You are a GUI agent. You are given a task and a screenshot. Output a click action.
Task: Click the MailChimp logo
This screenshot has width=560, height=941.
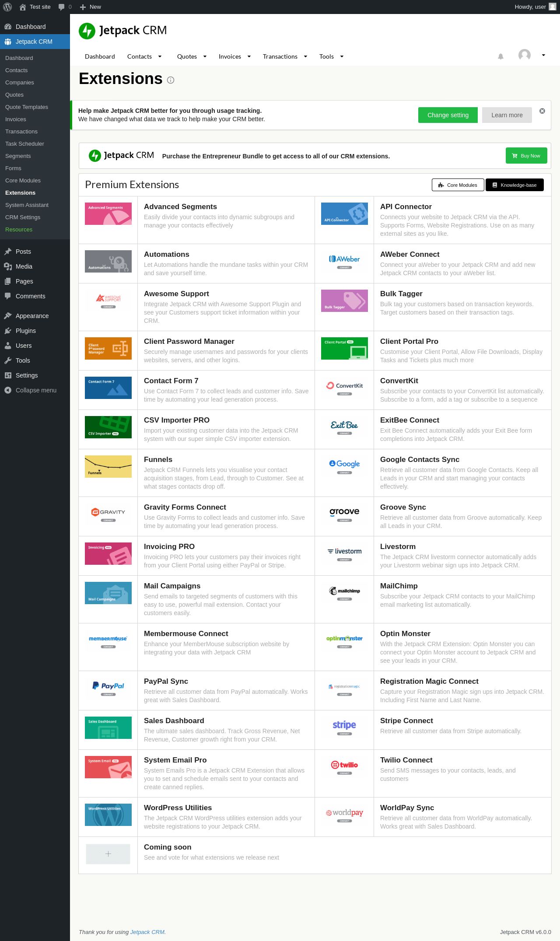pos(344,593)
